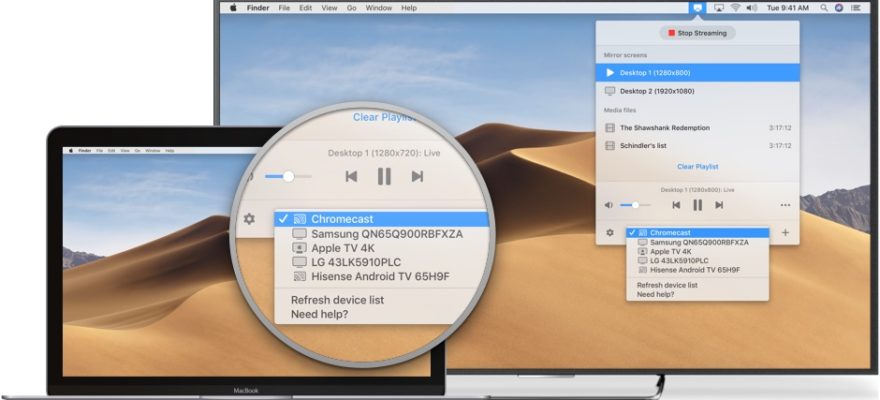
Task: Open settings gear in the TV panel
Action: point(609,232)
